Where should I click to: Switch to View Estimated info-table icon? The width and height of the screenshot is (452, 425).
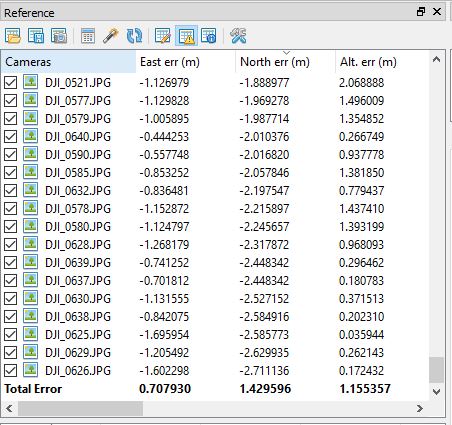[209, 36]
